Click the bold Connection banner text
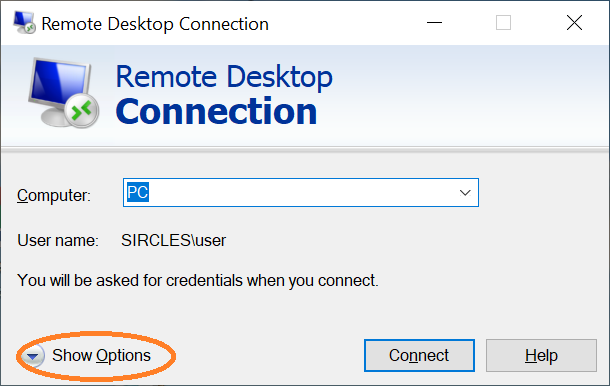 coord(216,112)
